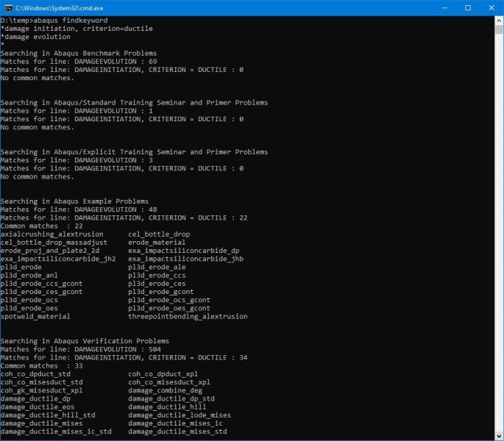
Task: Click the window title text C:\Windows\System32\cmd.exe
Action: click(x=66, y=7)
